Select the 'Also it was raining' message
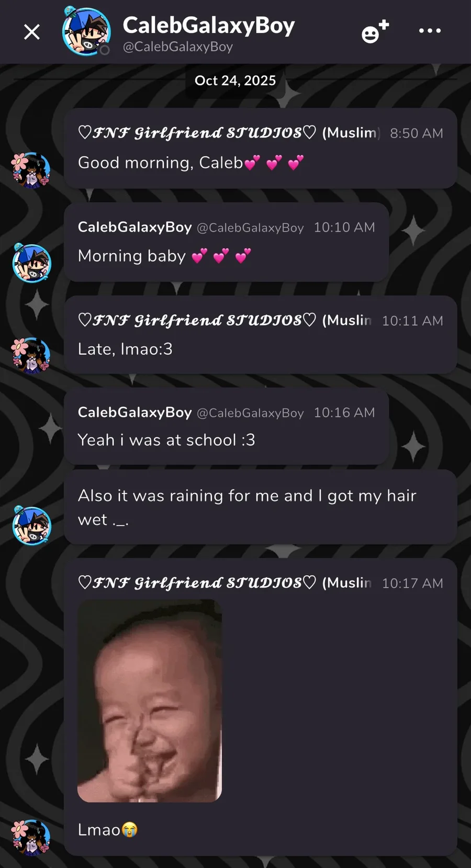This screenshot has height=868, width=471. click(x=261, y=507)
